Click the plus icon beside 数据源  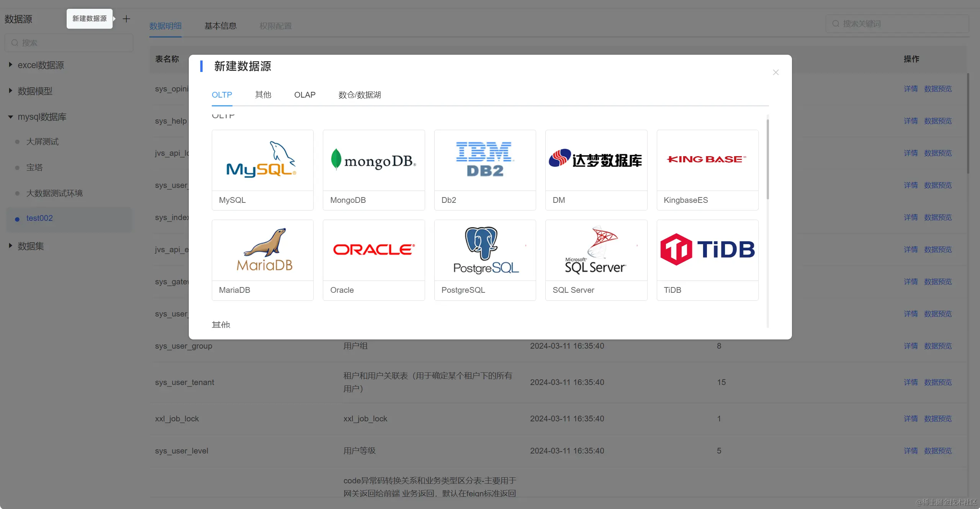click(x=126, y=19)
